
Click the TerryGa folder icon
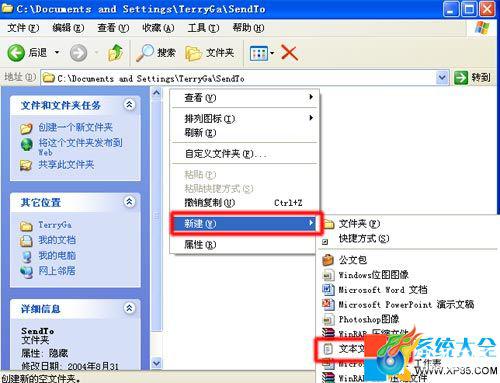[x=26, y=226]
